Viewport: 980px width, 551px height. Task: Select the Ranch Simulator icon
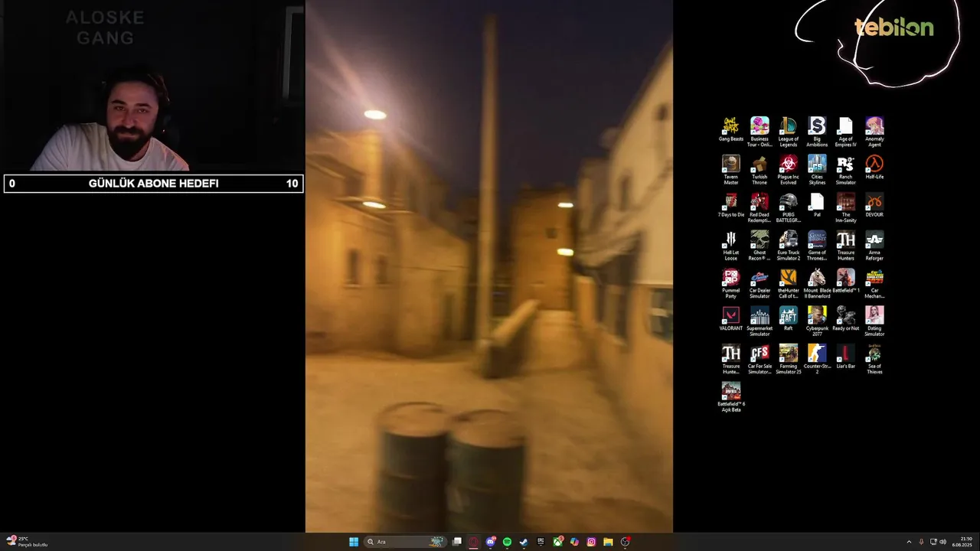[845, 170]
